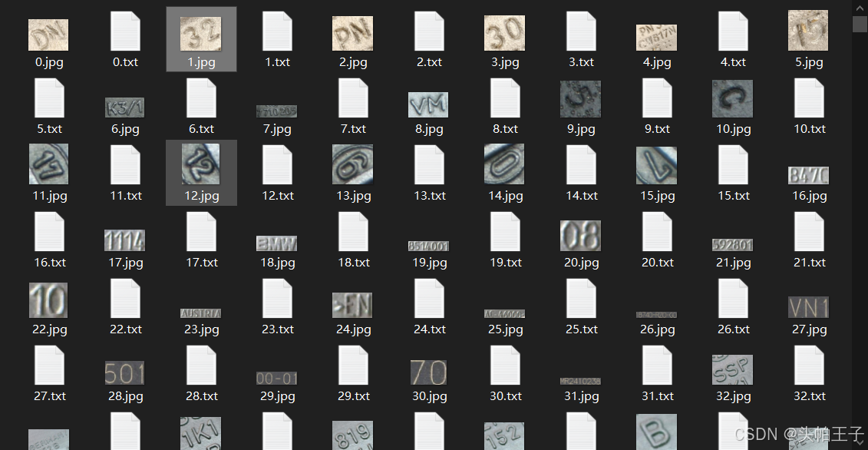
Task: Select the 6.jpg thumbnail showing K3/1
Action: [x=124, y=108]
